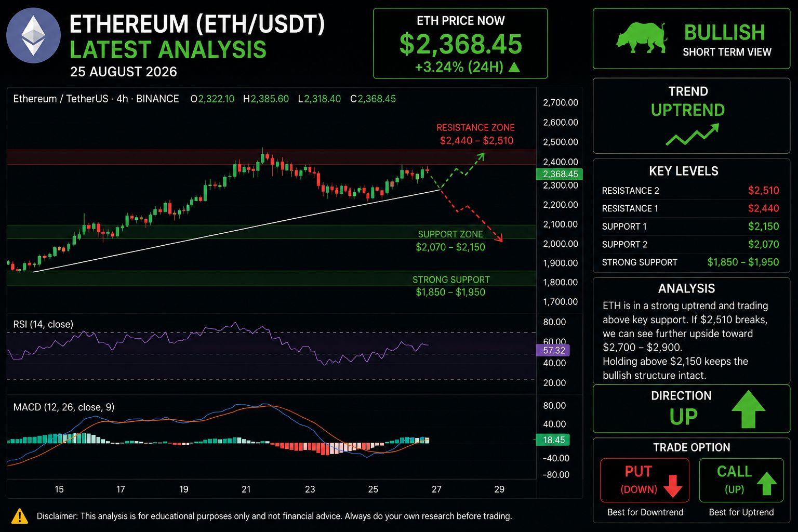Click the "RESISTANCE ZONE" label on the chart

click(x=475, y=127)
